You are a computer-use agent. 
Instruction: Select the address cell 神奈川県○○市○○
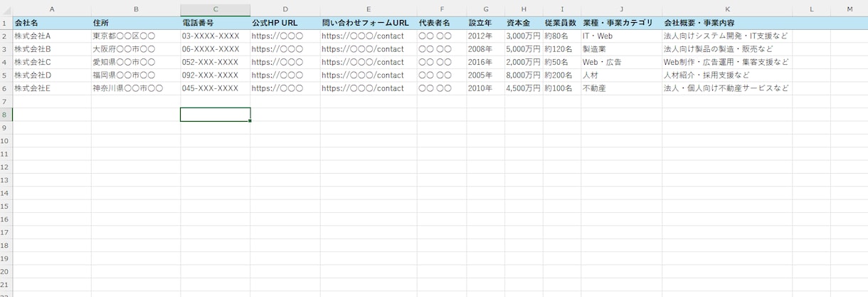(136, 88)
